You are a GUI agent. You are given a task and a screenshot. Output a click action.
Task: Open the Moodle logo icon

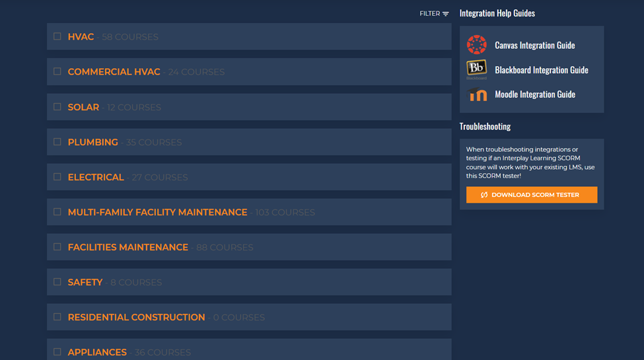click(477, 94)
